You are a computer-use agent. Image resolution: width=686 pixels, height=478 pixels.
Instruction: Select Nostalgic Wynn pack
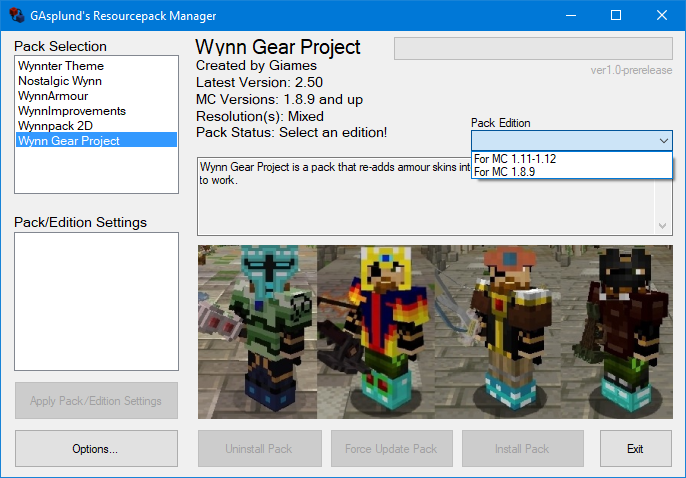(60, 81)
